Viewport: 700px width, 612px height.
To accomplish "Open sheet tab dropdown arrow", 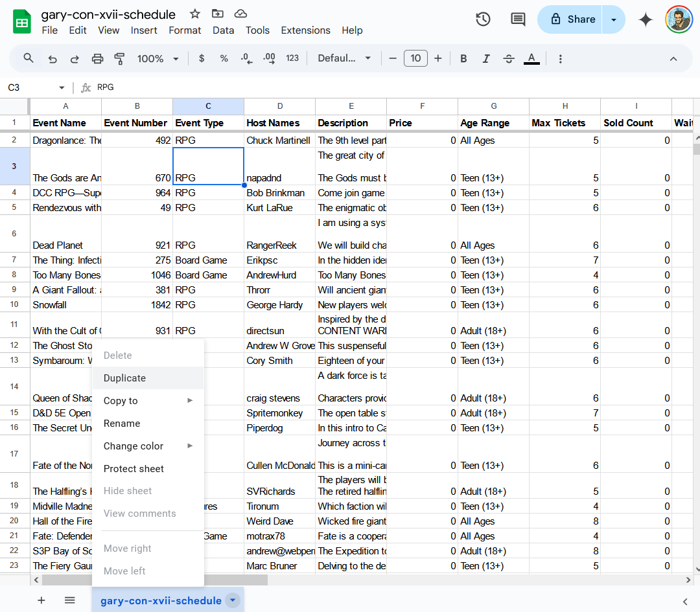I will [233, 600].
